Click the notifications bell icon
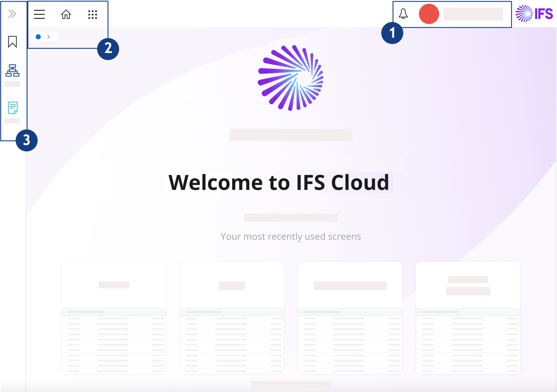The width and height of the screenshot is (557, 392). [x=403, y=14]
